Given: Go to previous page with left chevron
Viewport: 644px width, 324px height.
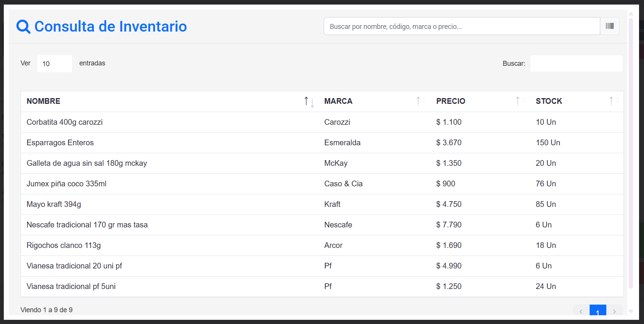Looking at the screenshot, I should (581, 311).
